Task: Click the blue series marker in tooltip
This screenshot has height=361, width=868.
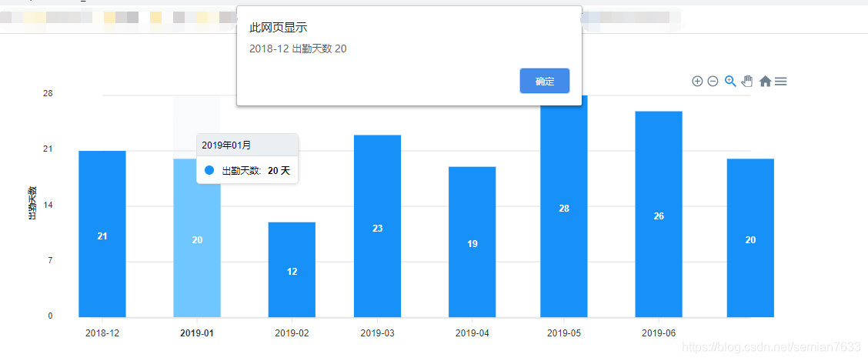Action: 209,171
